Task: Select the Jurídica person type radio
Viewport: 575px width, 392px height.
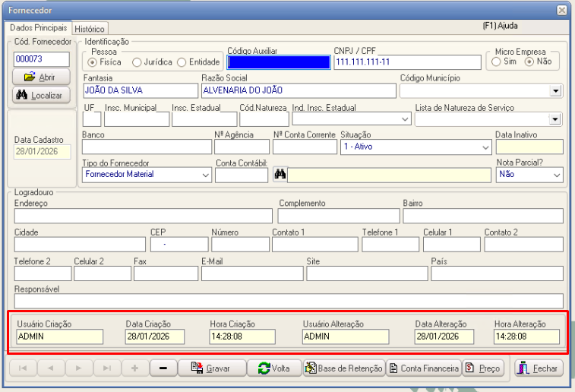Action: pyautogui.click(x=137, y=62)
